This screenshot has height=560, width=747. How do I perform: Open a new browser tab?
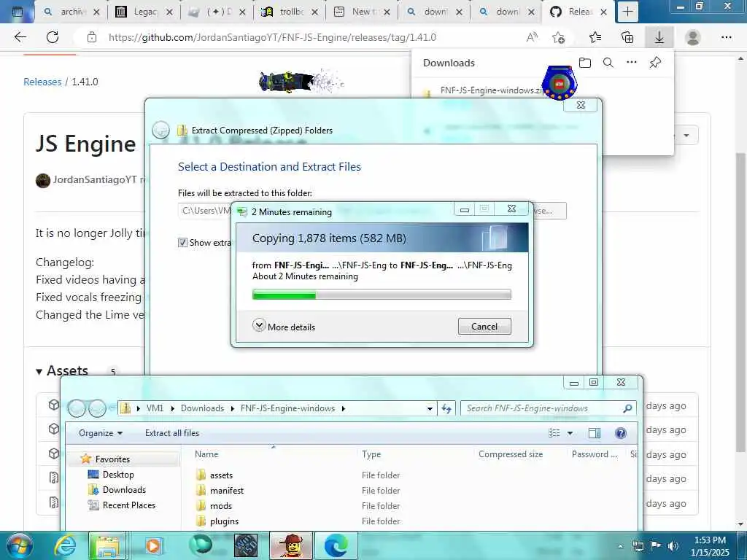628,12
